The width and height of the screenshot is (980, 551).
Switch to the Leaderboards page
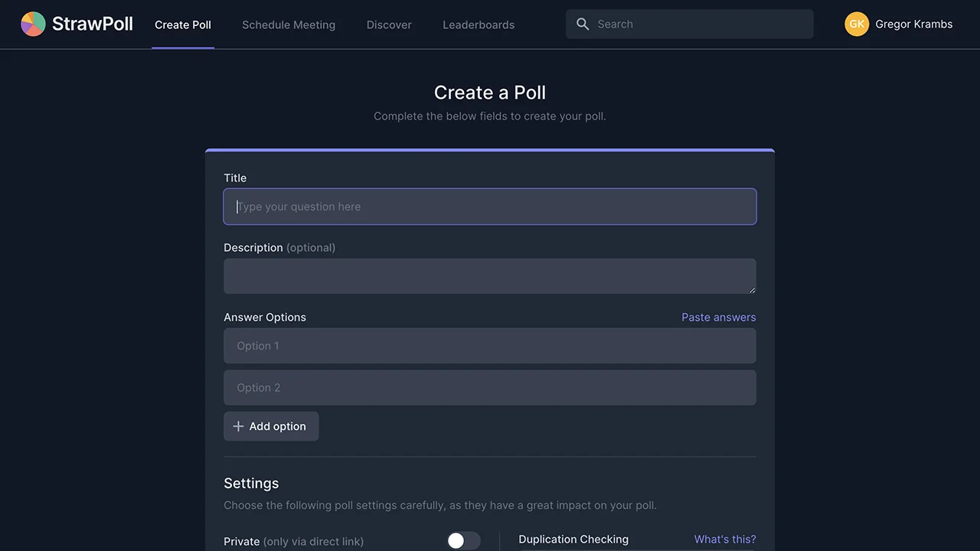479,24
